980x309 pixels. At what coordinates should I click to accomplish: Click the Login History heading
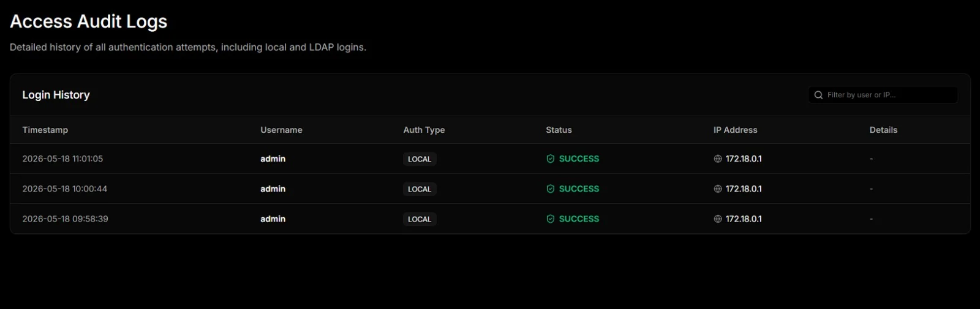(x=56, y=95)
